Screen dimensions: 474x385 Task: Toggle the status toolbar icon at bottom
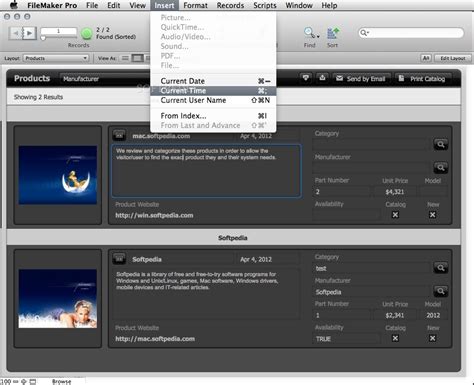pos(33,381)
